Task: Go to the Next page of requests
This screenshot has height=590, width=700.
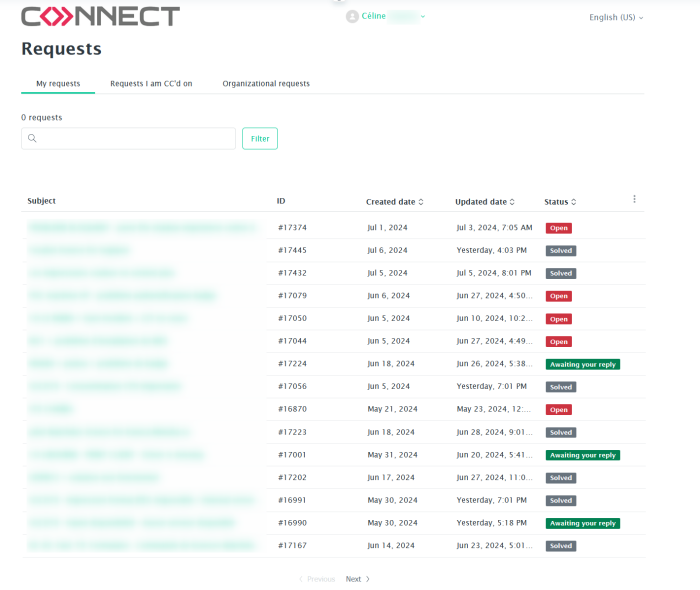Action: coord(357,579)
